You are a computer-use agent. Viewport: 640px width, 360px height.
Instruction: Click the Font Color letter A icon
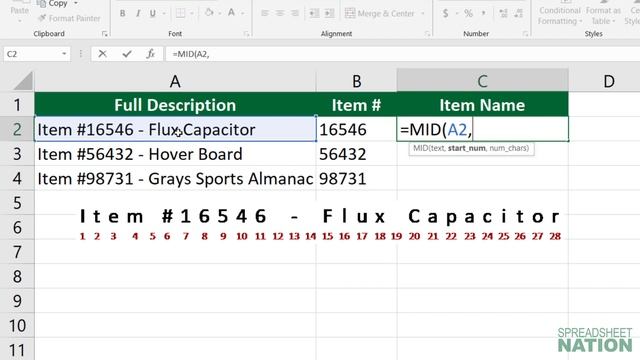tap(231, 13)
